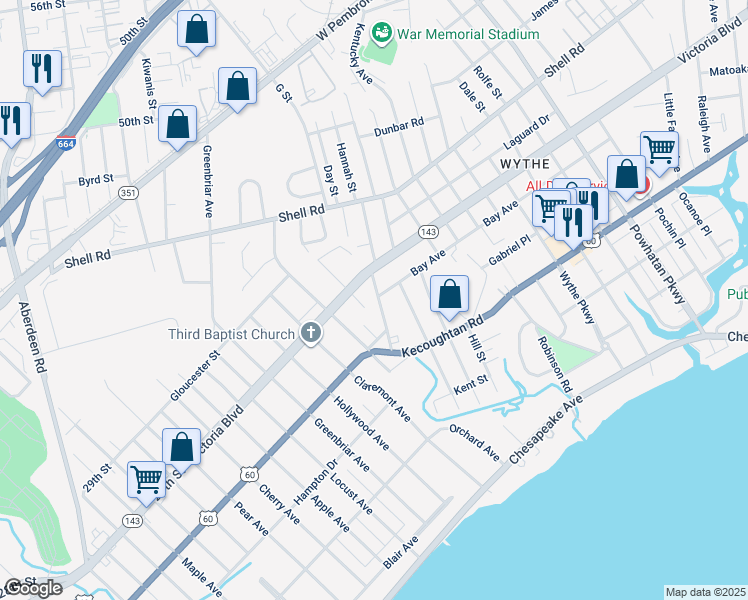This screenshot has height=600, width=748.
Task: Select shopping cart marker beside 29th St
Action: click(x=146, y=481)
